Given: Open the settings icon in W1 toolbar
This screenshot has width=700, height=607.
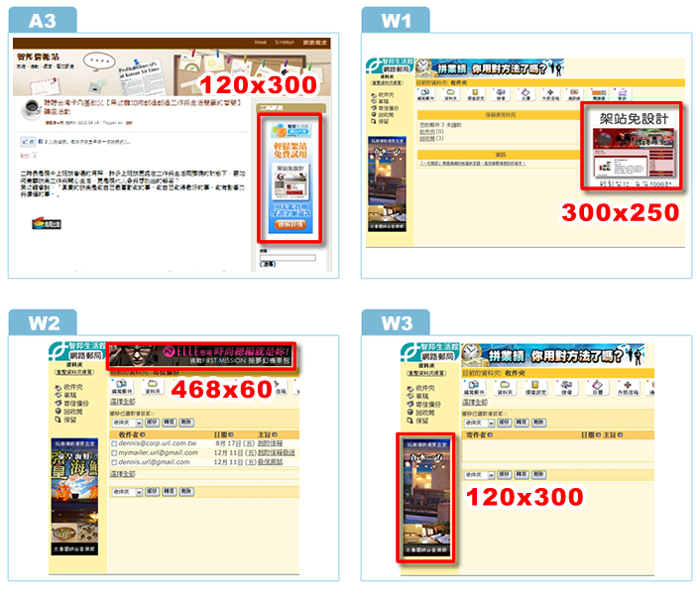Looking at the screenshot, I should 475,94.
